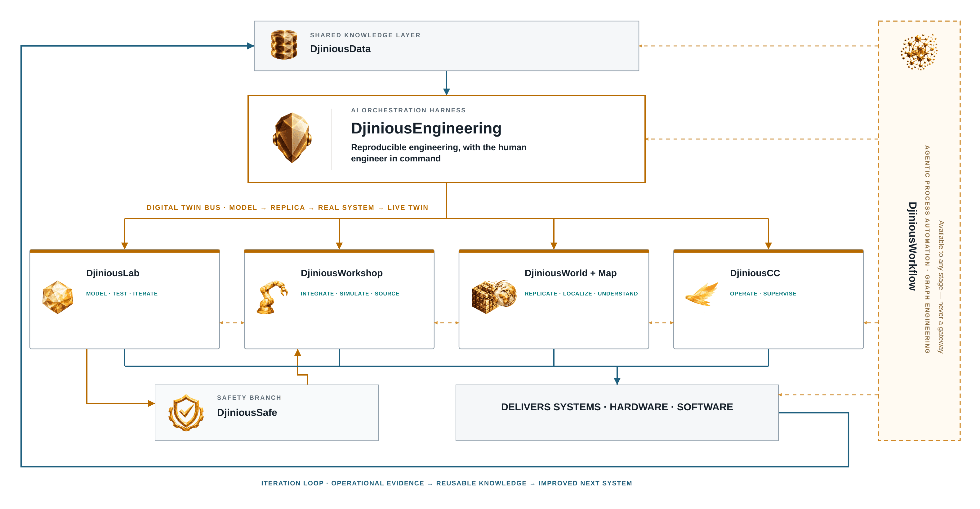Click the DIGITAL TWIN BUS label
This screenshot has height=509, width=980.
pos(287,208)
